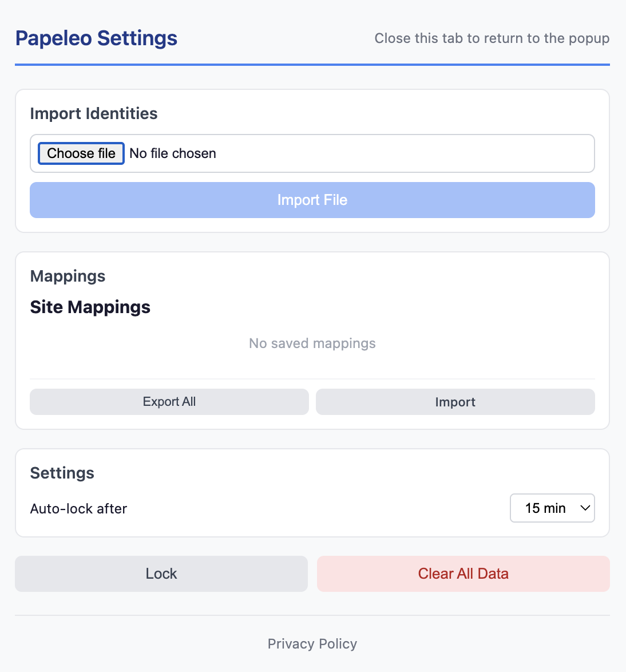Click the "No saved mappings" placeholder
626x672 pixels.
click(x=312, y=343)
